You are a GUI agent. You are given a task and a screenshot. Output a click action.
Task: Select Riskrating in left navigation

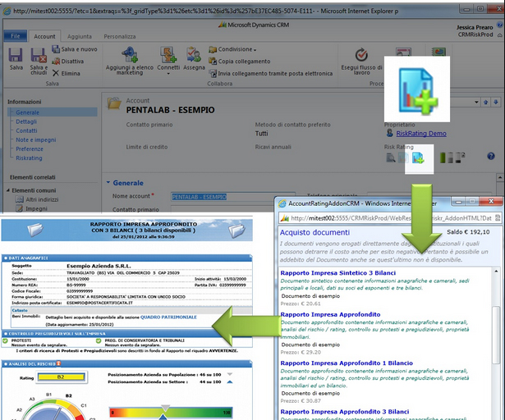coord(30,158)
